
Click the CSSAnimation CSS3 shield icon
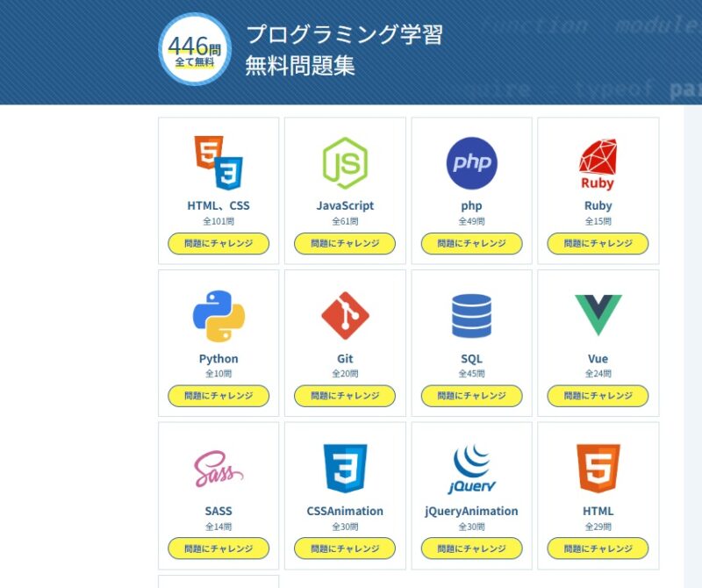(345, 469)
